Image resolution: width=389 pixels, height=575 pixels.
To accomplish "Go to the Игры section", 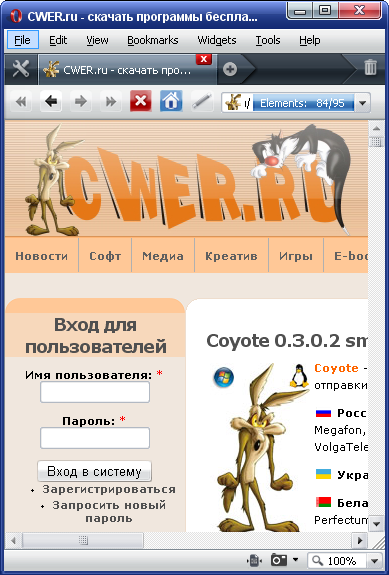I will coord(296,256).
